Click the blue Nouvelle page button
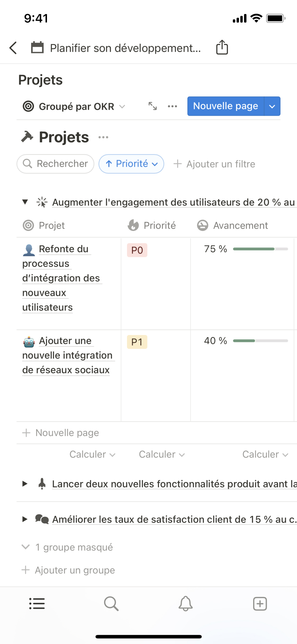This screenshot has height=644, width=297. coord(225,106)
